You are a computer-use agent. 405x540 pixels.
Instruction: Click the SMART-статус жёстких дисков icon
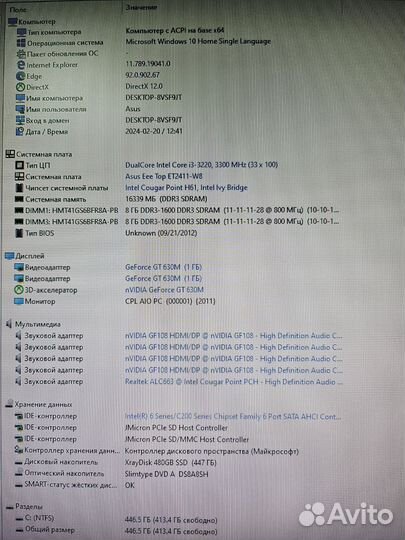[19, 485]
